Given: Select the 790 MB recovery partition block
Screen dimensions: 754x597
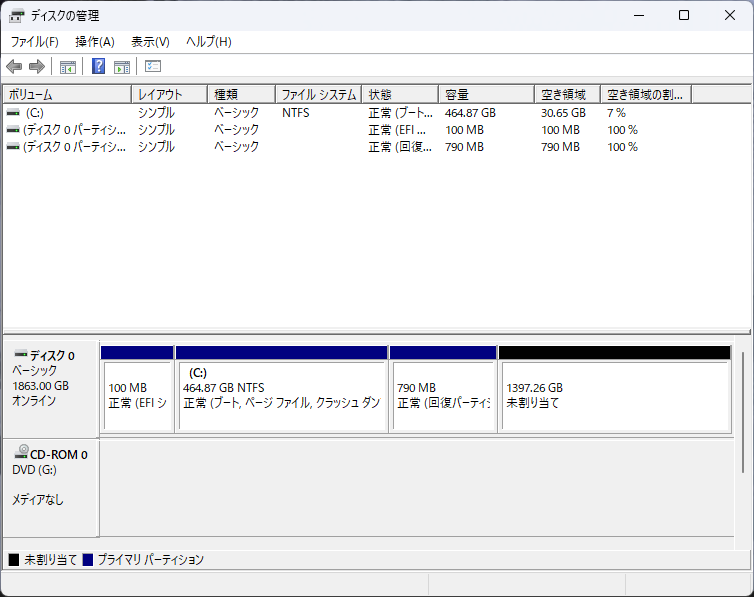Looking at the screenshot, I should click(442, 395).
